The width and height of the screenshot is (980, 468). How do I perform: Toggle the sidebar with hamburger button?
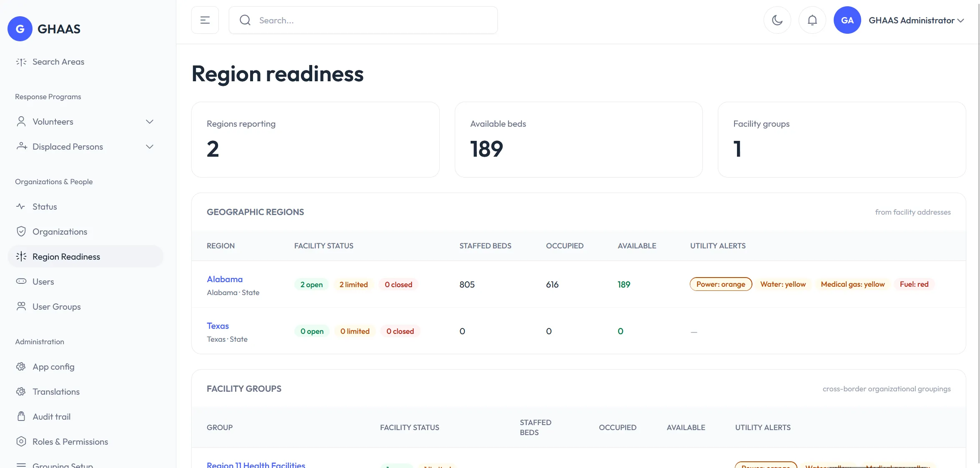coord(205,20)
